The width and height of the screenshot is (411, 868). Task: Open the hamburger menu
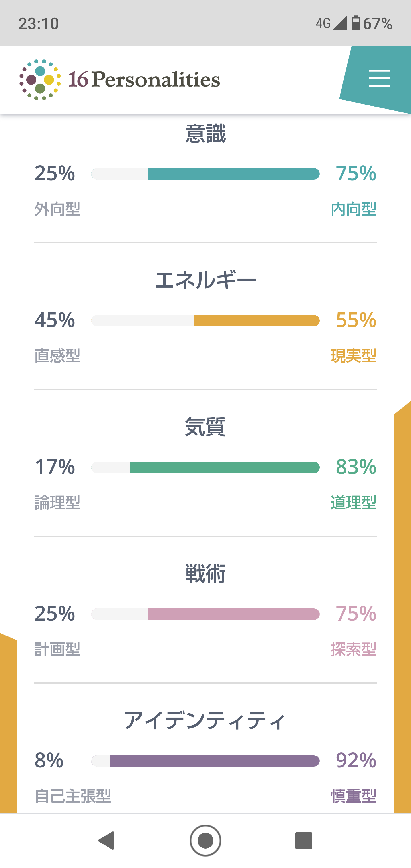[379, 78]
